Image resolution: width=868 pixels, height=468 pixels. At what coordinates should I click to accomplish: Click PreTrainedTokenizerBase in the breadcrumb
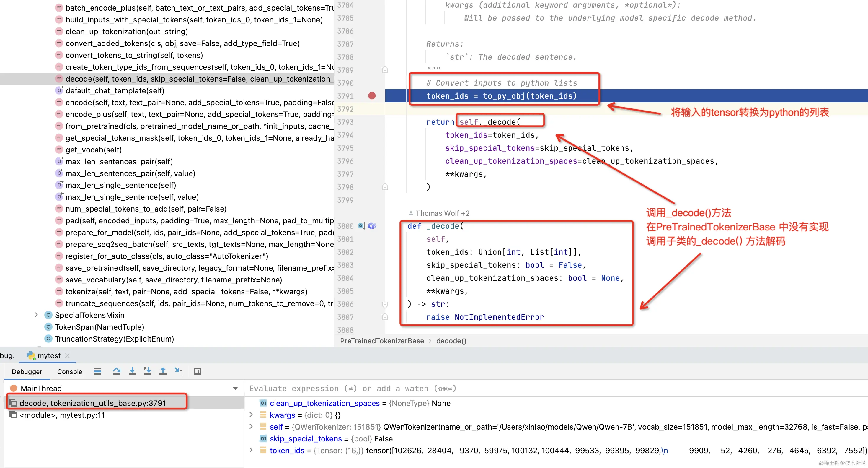[x=382, y=341]
